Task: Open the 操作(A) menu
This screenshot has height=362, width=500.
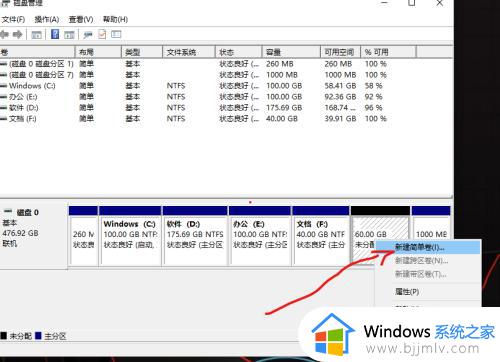Action: coord(47,19)
